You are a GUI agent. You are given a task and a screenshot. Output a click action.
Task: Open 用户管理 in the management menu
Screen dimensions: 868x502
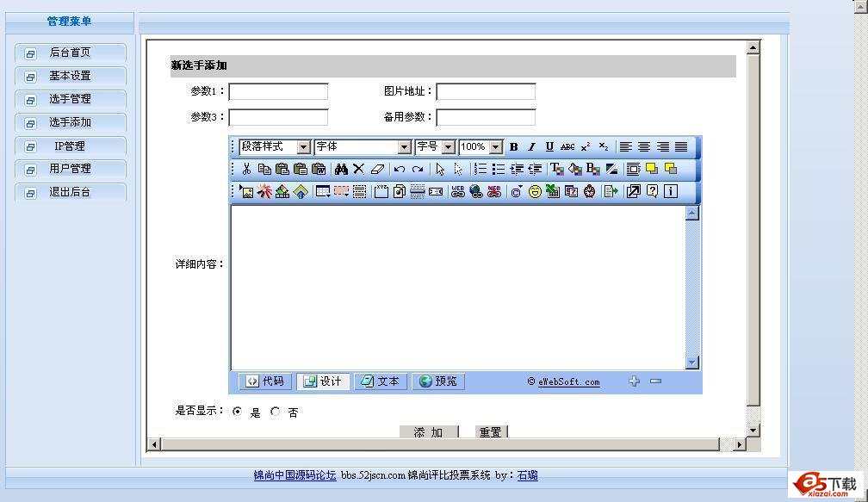(71, 169)
